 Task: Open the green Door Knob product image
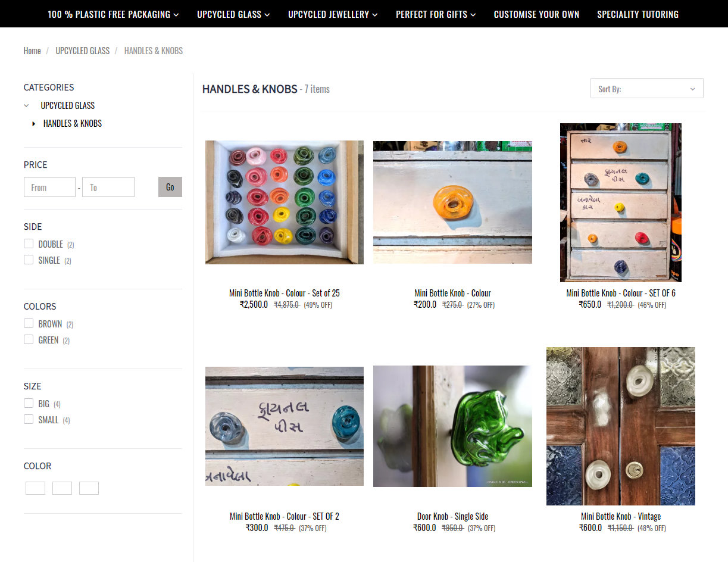coord(452,426)
